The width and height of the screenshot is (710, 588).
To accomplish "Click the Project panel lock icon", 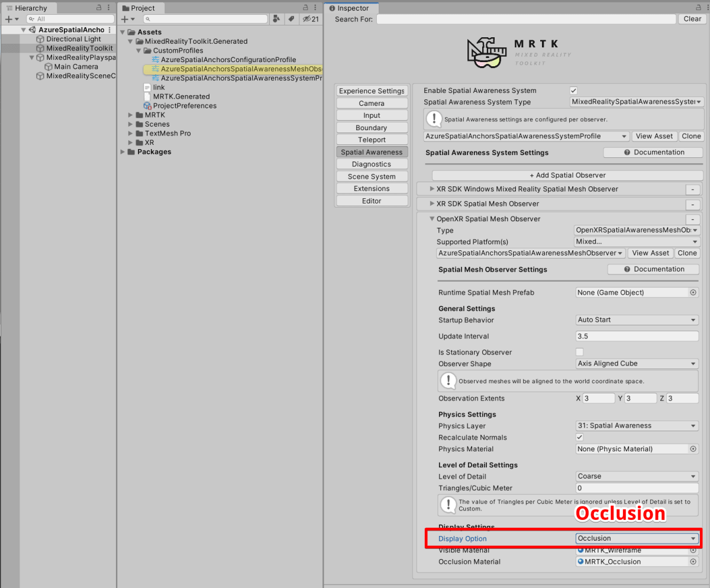I will pos(305,8).
